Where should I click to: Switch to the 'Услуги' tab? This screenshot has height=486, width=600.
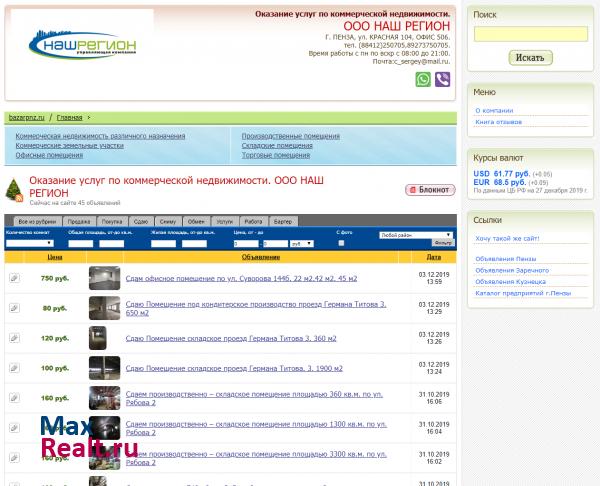pos(224,222)
